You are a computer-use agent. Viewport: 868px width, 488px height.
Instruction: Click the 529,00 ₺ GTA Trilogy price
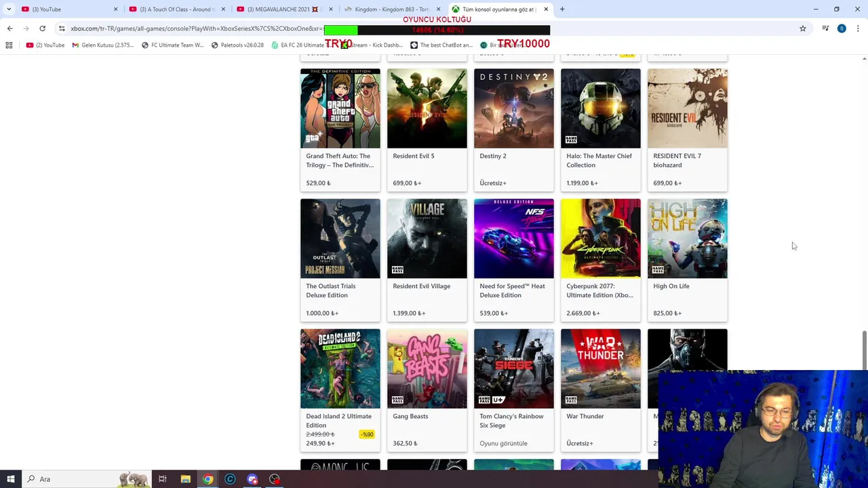[318, 183]
